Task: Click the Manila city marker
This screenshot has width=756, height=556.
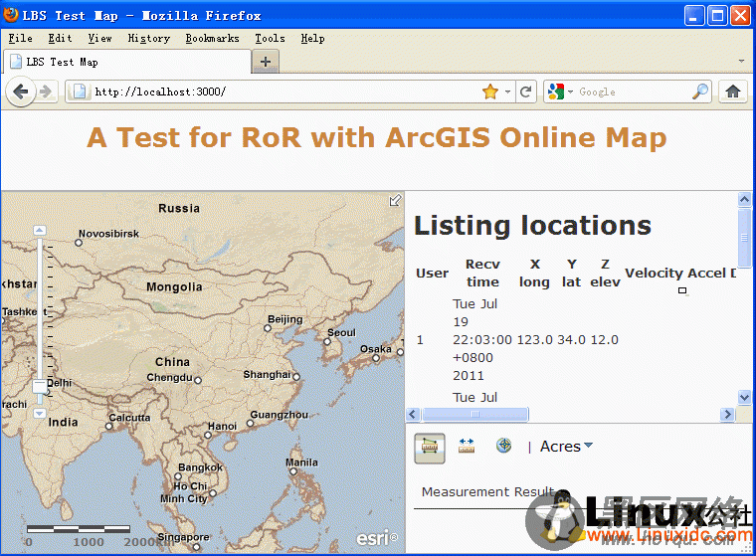Action: (293, 471)
